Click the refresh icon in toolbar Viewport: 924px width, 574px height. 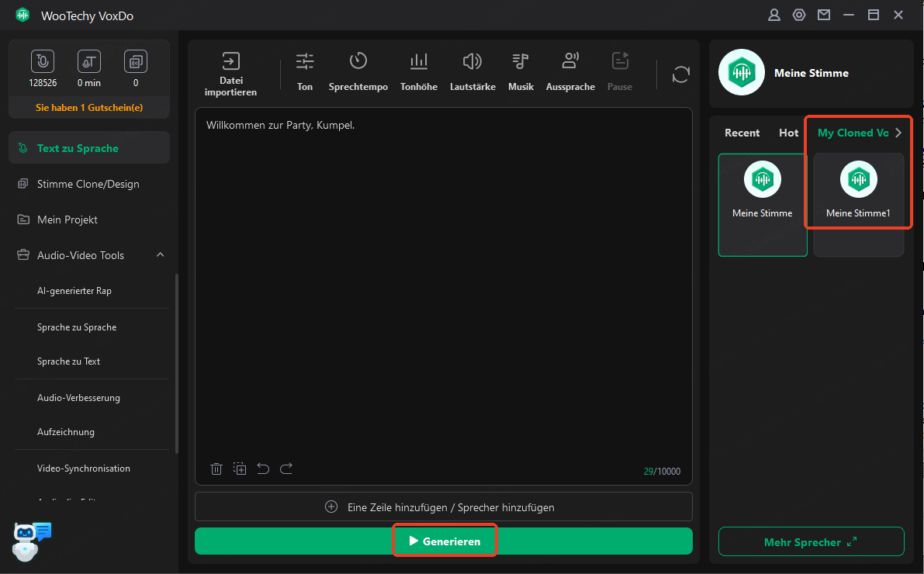[x=681, y=74]
